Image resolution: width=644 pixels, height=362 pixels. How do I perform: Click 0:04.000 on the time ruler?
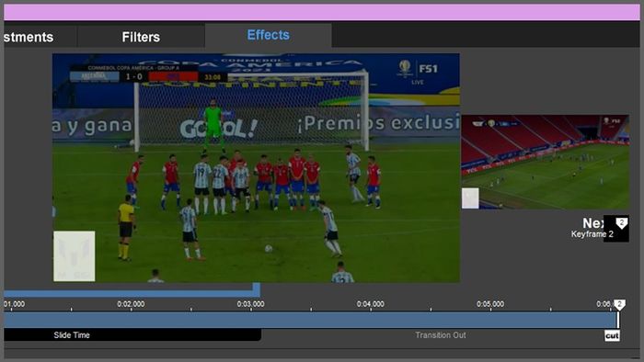[x=371, y=304]
